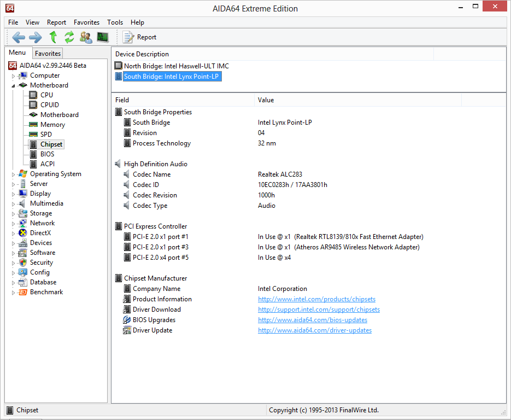Click the Operating System Windows flag icon
The image size is (511, 420).
[x=23, y=174]
